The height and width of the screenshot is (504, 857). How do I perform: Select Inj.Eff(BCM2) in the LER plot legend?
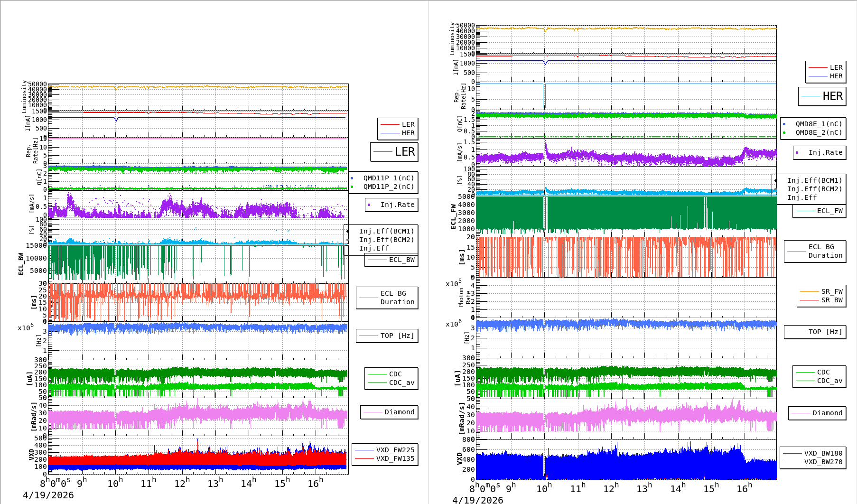coord(386,240)
